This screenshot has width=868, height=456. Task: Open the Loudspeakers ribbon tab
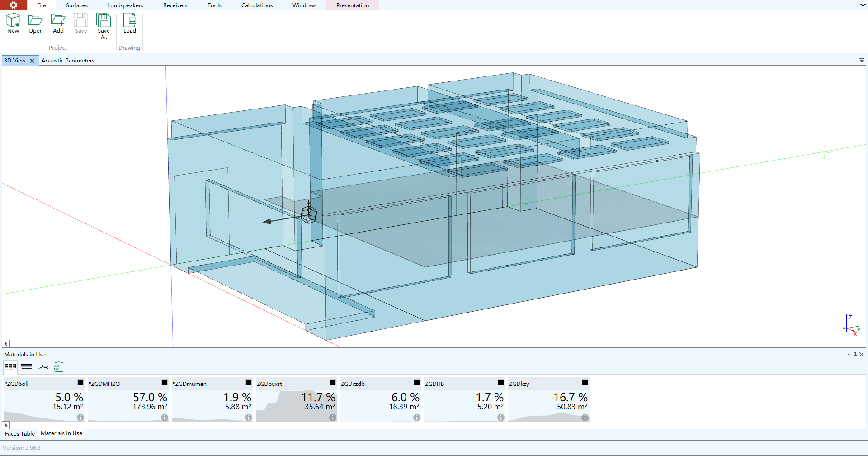tap(125, 5)
